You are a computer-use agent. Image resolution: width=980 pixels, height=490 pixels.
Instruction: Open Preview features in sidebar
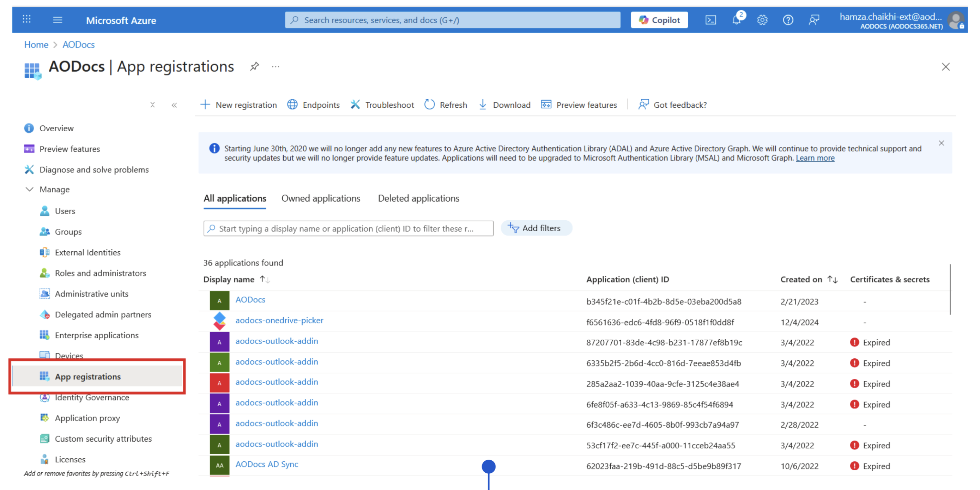69,149
